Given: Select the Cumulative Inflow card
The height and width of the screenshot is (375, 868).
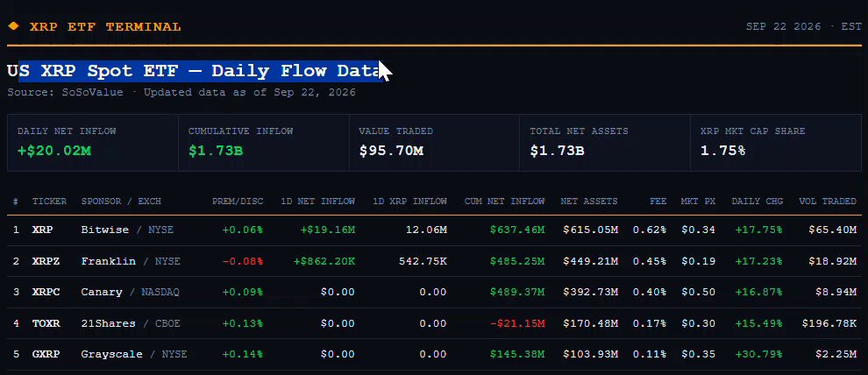Looking at the screenshot, I should pos(264,143).
